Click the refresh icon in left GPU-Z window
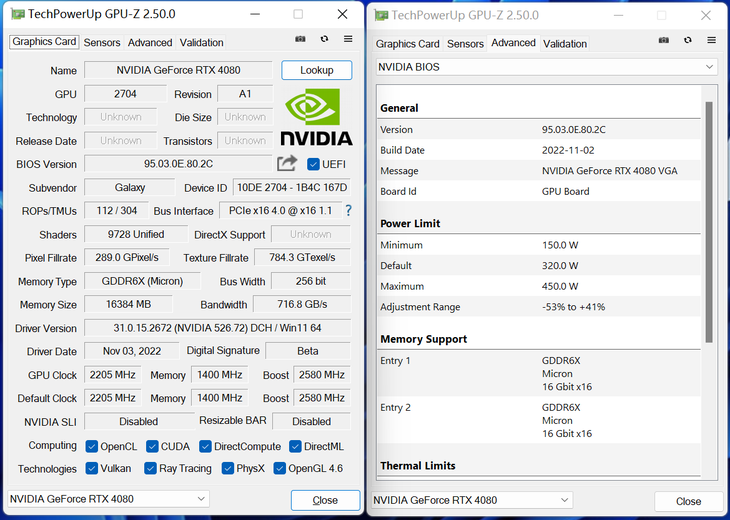Screen dimensions: 730x520 click(324, 39)
